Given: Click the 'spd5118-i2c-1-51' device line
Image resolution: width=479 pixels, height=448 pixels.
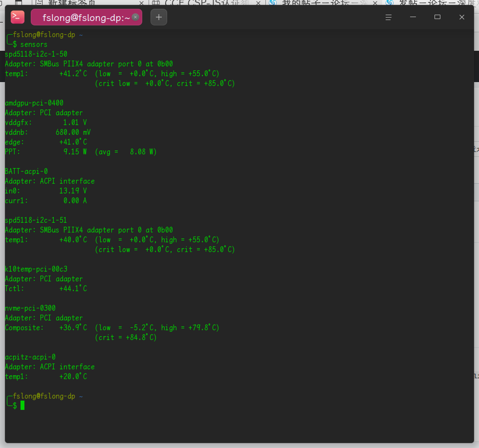Looking at the screenshot, I should pyautogui.click(x=36, y=220).
